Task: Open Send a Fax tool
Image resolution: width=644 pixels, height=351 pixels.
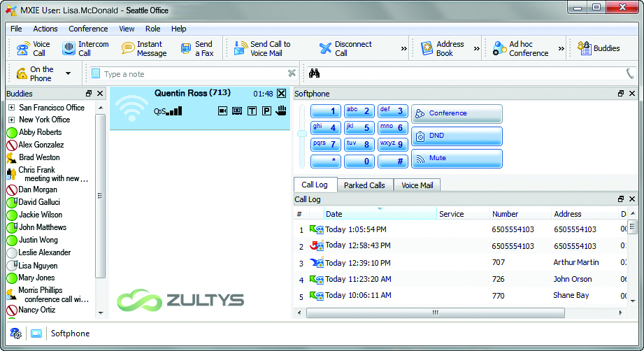Action: point(197,48)
